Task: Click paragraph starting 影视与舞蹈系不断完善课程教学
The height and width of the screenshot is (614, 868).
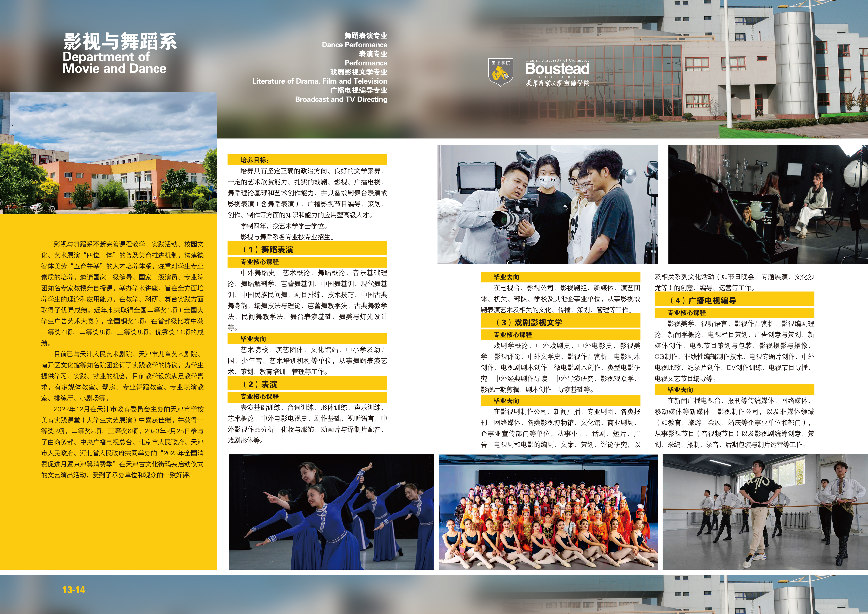Action: [x=123, y=294]
